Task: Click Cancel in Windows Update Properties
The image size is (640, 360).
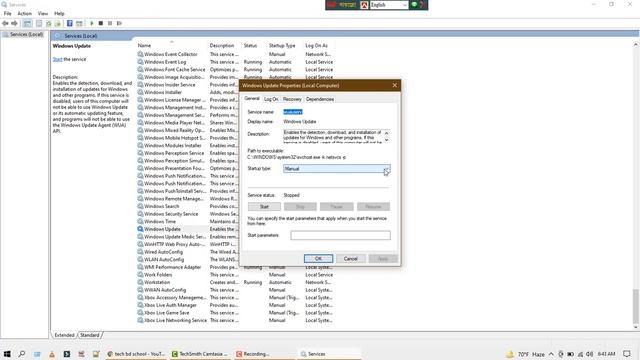Action: 350,258
